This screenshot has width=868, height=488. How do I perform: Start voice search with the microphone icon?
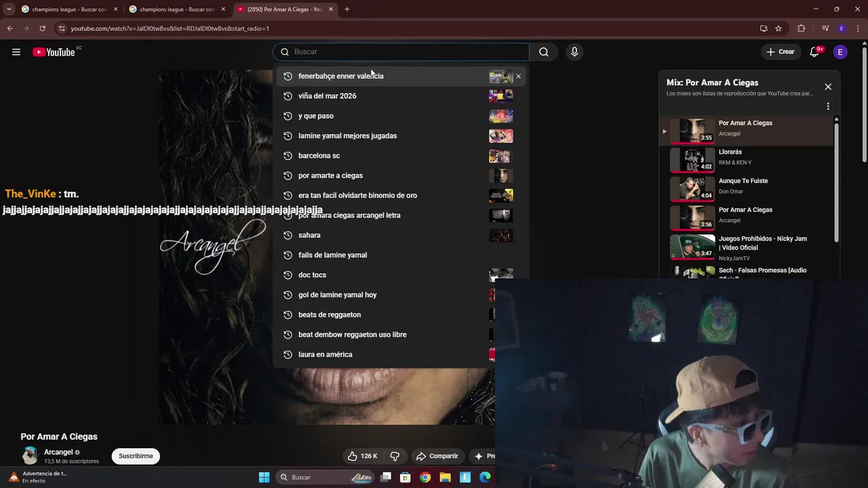(x=574, y=52)
